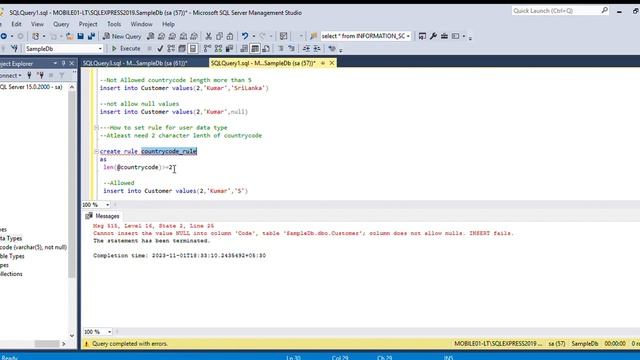
Task: Click the Navigate Backward icon
Action: (x=4, y=36)
